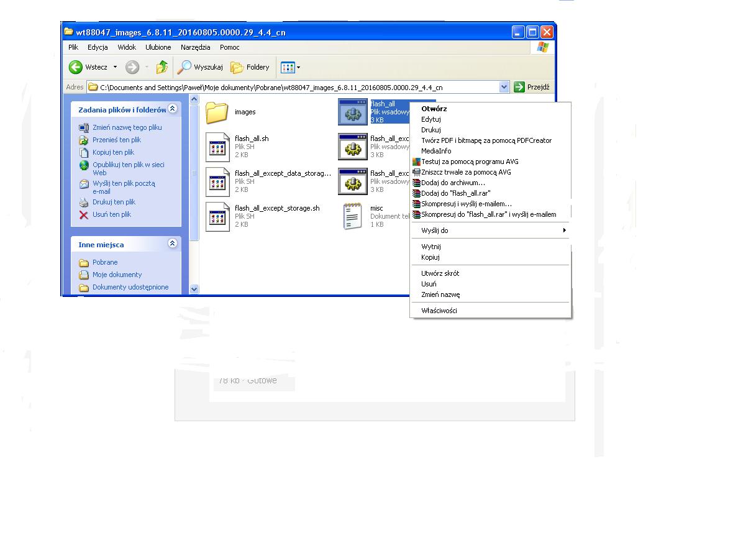Expand the address bar dropdown arrow
The height and width of the screenshot is (556, 756).
[x=504, y=88]
